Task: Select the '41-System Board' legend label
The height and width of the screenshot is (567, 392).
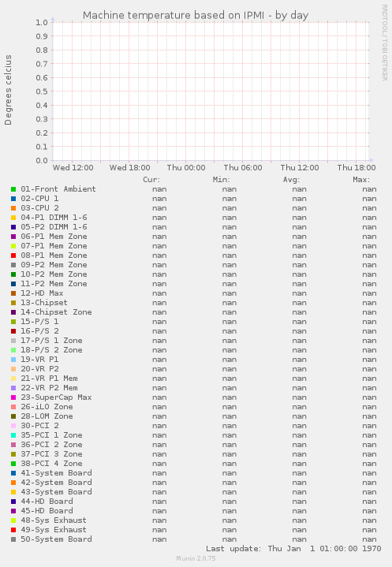Action: click(56, 473)
